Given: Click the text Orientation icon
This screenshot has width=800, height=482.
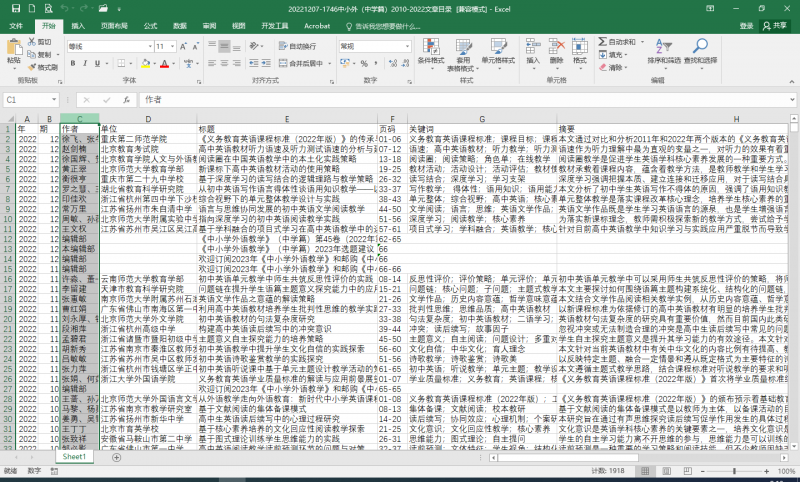Looking at the screenshot, I should [254, 46].
